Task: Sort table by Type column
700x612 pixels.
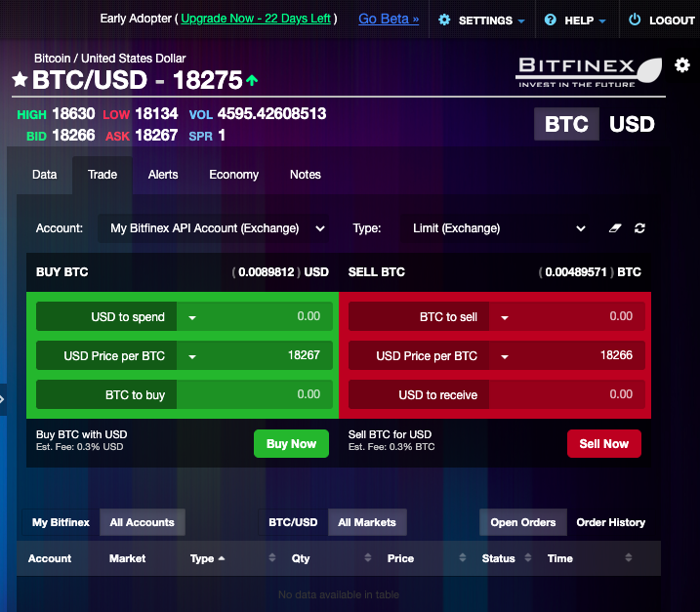Action: [x=207, y=558]
